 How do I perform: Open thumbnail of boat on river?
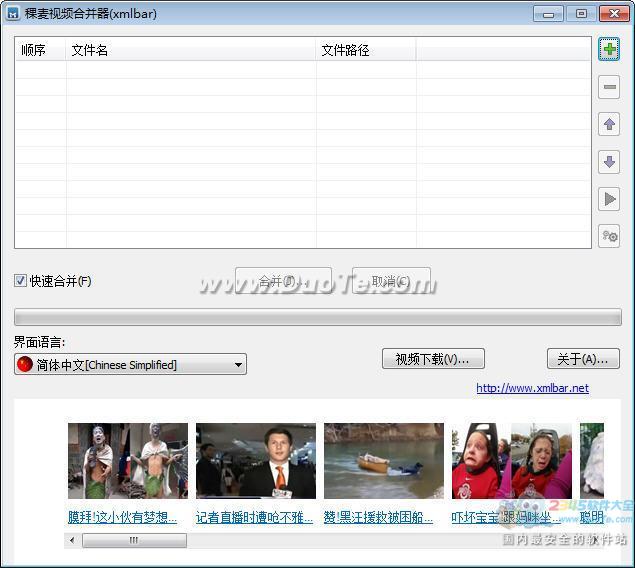point(384,461)
